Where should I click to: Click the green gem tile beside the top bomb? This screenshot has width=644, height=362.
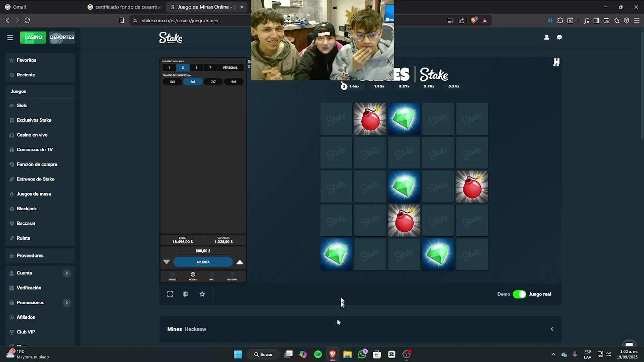(x=404, y=119)
